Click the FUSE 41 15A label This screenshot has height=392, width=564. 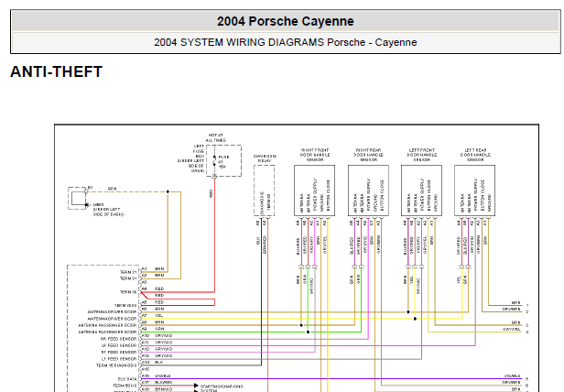pyautogui.click(x=223, y=162)
